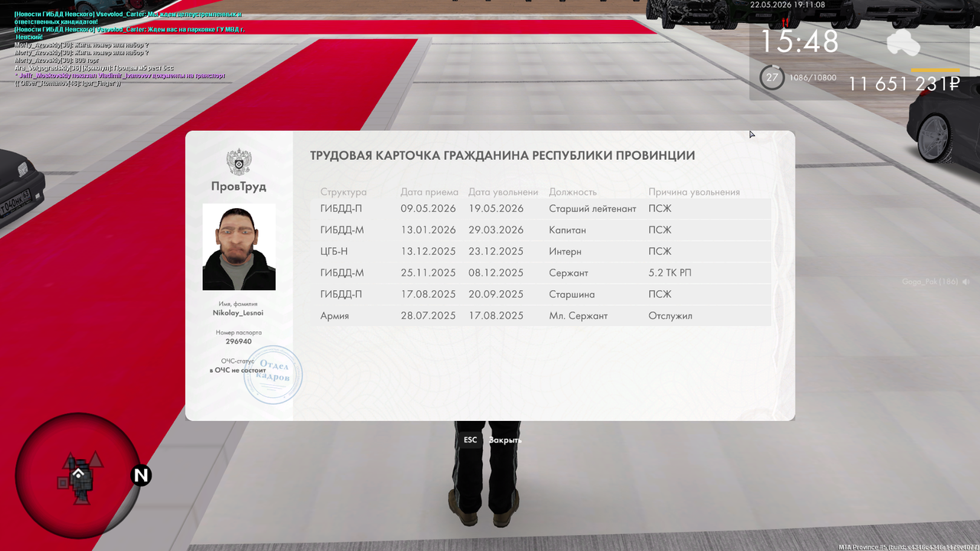Select the Капитан position
Viewport: 980px width, 551px height.
[567, 230]
